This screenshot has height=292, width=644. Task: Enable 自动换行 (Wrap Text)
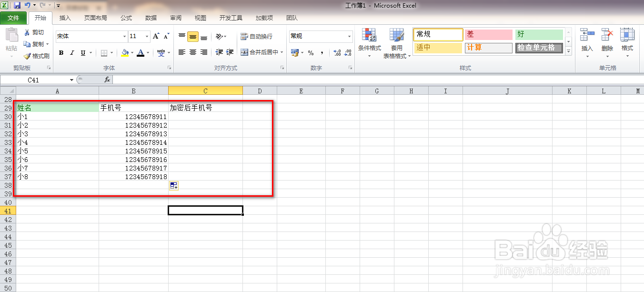tap(257, 36)
